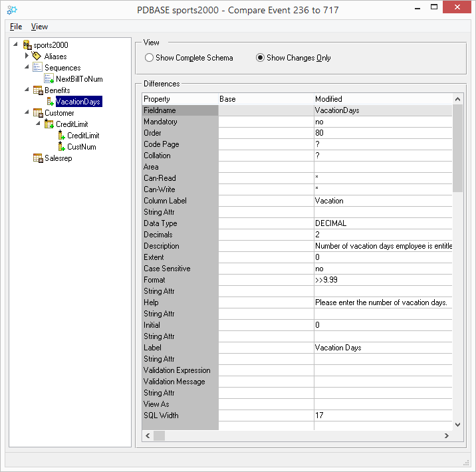Click the application icon in title bar

coord(12,10)
